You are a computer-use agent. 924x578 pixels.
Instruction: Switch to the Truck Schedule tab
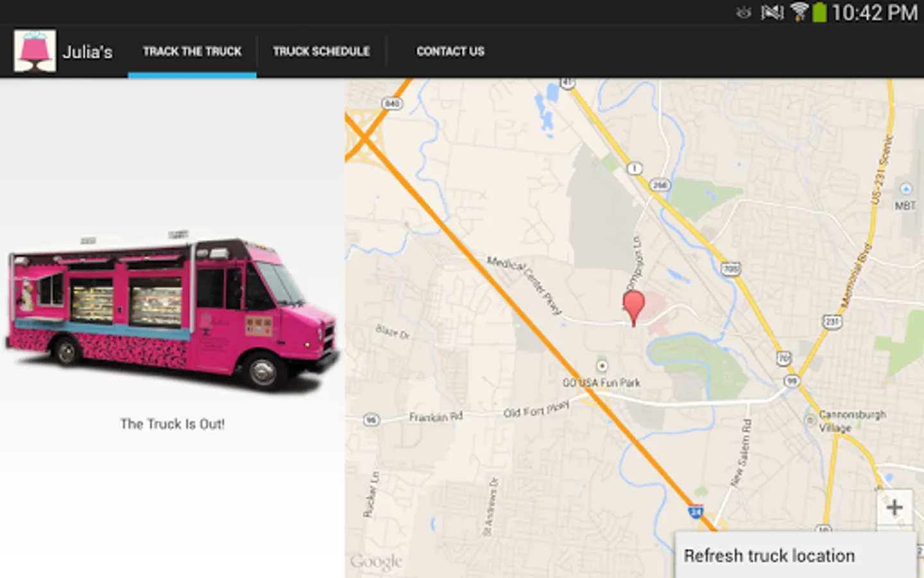[x=321, y=51]
